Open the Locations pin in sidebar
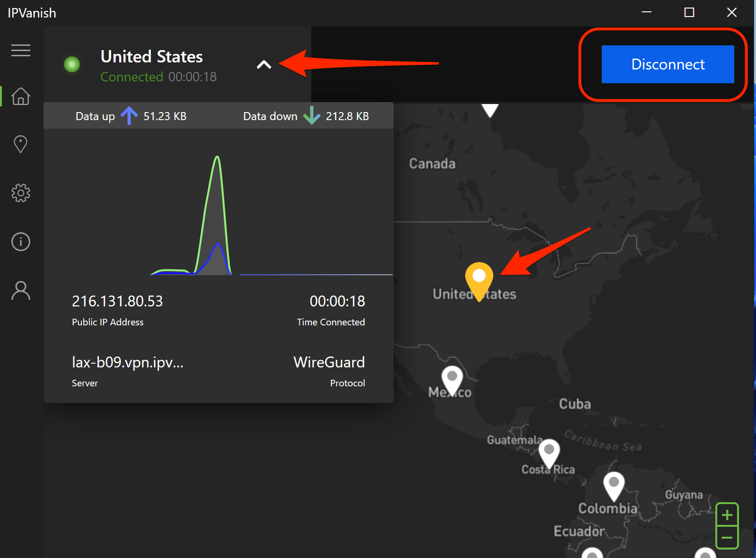 click(21, 144)
